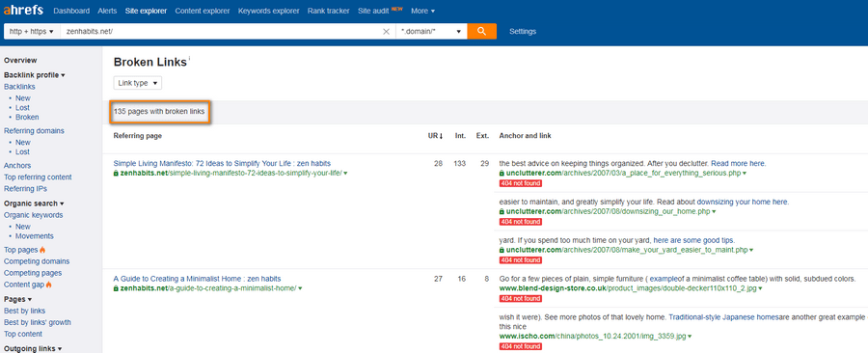This screenshot has width=868, height=353.
Task: Expand the More menu in top navigation
Action: pyautogui.click(x=423, y=11)
